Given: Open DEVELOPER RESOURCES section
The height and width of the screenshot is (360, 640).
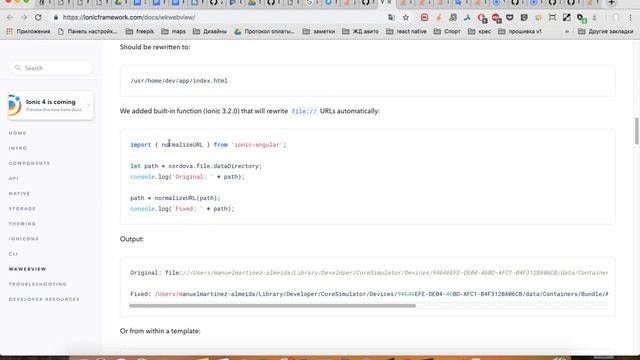Looking at the screenshot, I should coord(44,299).
